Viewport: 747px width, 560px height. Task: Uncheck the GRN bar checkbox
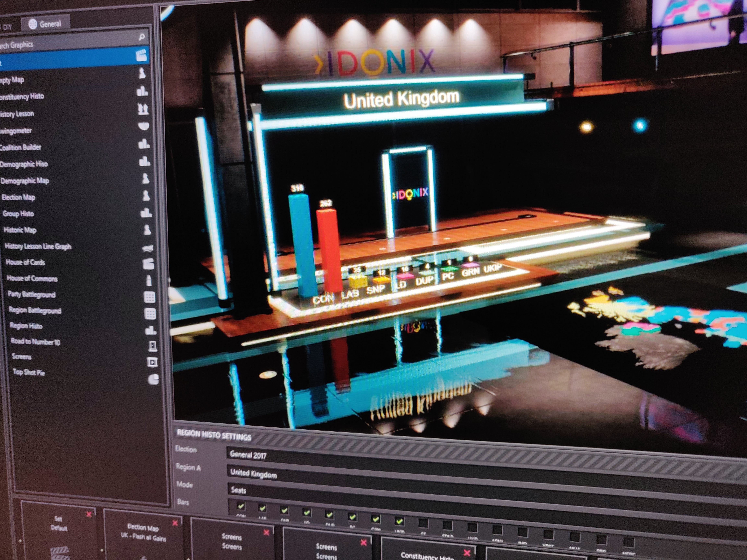(375, 519)
